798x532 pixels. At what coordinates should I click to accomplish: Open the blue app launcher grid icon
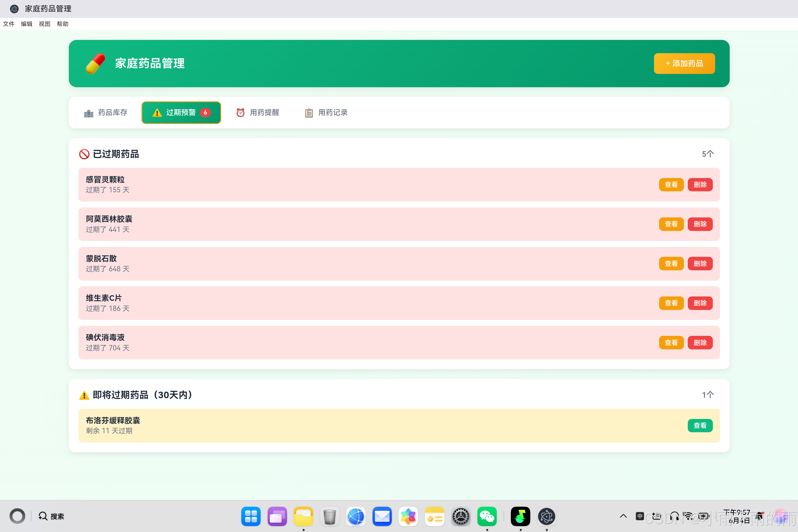click(251, 516)
